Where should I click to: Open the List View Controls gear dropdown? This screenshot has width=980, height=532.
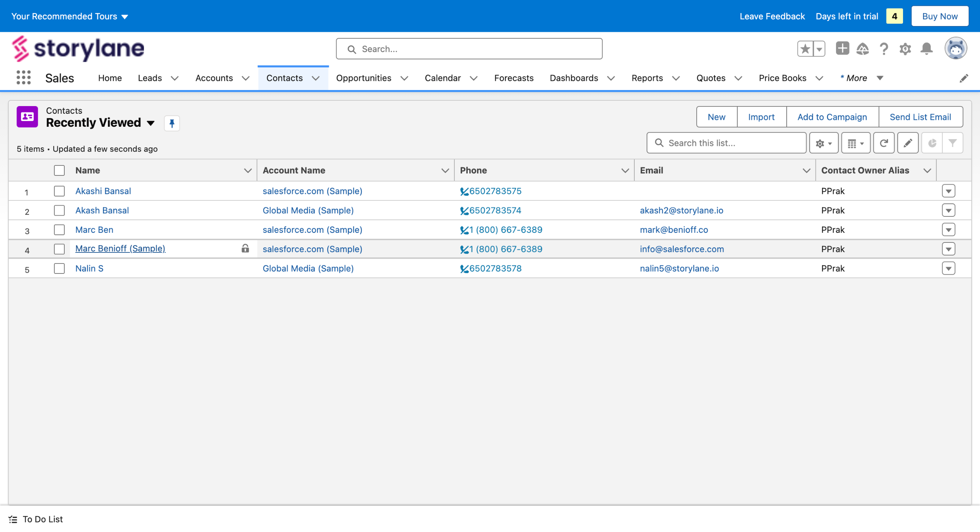pos(824,143)
